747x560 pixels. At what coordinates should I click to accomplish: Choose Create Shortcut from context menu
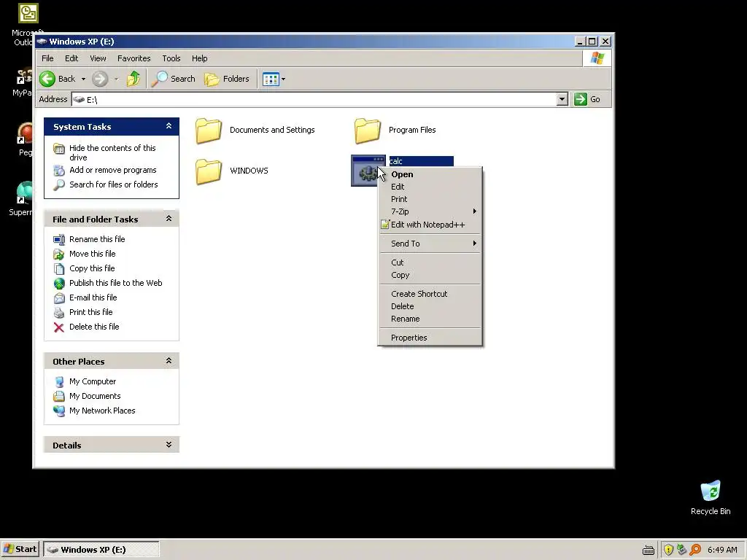coord(430,294)
